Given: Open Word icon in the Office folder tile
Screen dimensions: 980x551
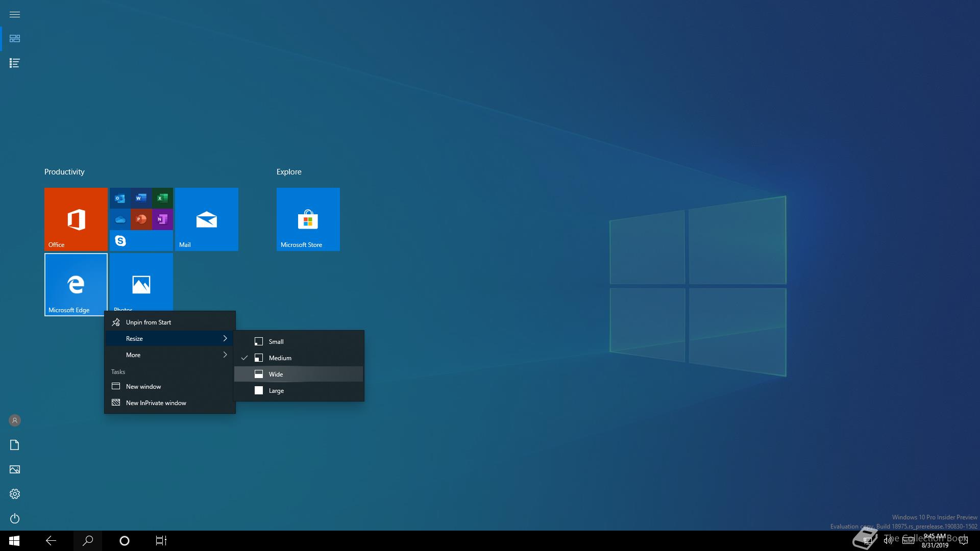Looking at the screenshot, I should click(x=141, y=198).
